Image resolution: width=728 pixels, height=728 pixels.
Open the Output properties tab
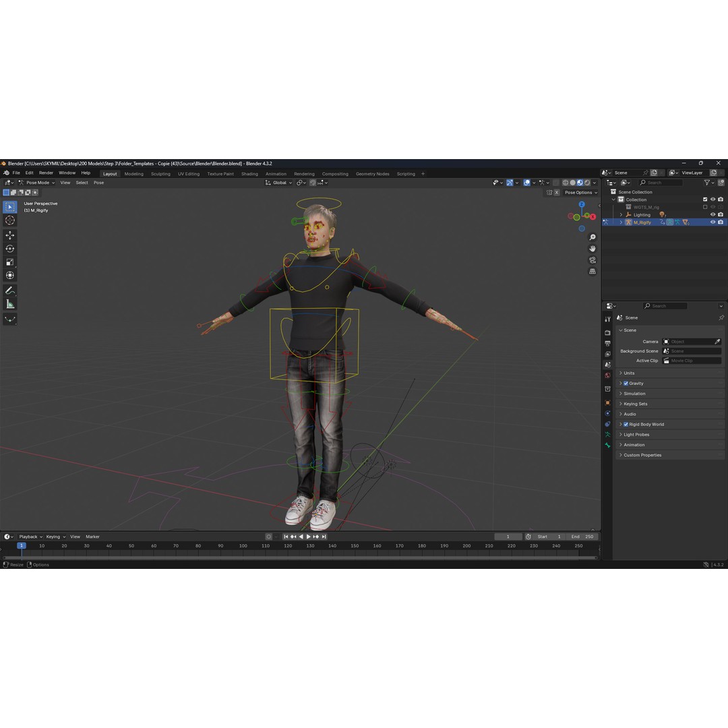[x=608, y=344]
